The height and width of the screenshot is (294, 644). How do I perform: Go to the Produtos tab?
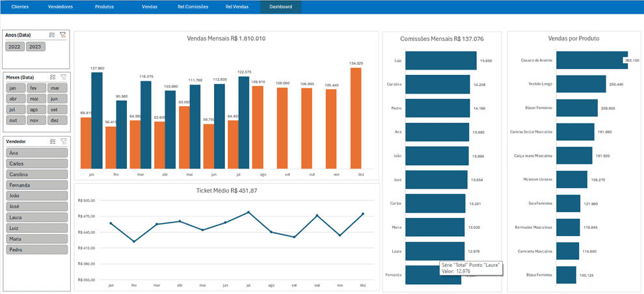click(104, 7)
